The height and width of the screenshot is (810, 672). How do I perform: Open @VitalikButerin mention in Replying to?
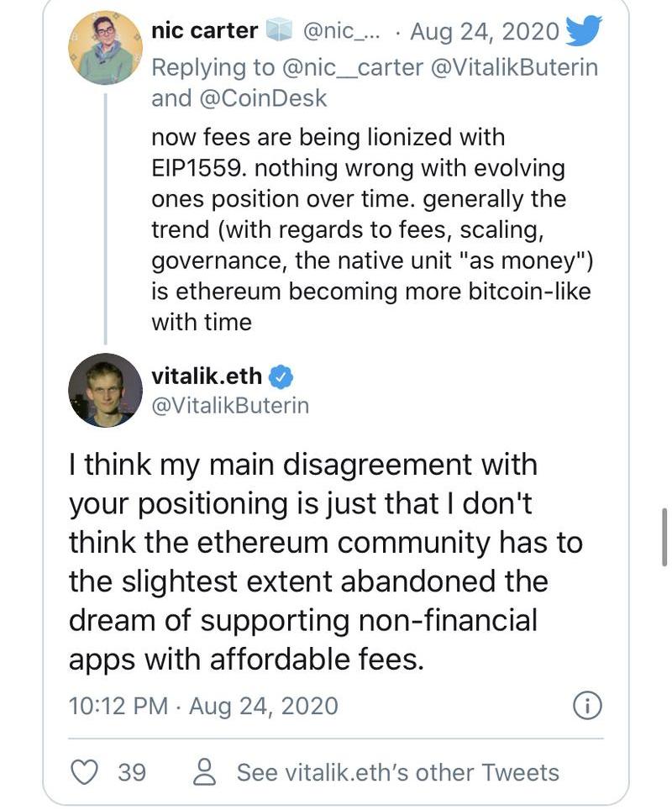coord(514,68)
